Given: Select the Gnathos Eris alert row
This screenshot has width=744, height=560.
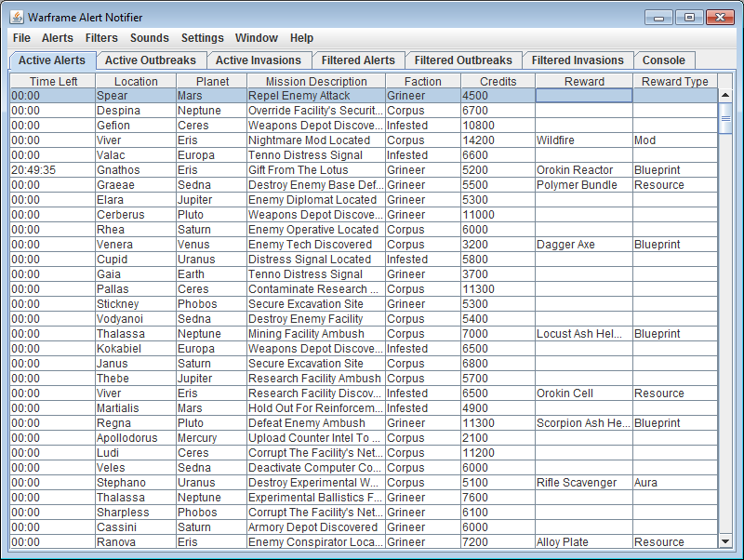Looking at the screenshot, I should (x=136, y=170).
